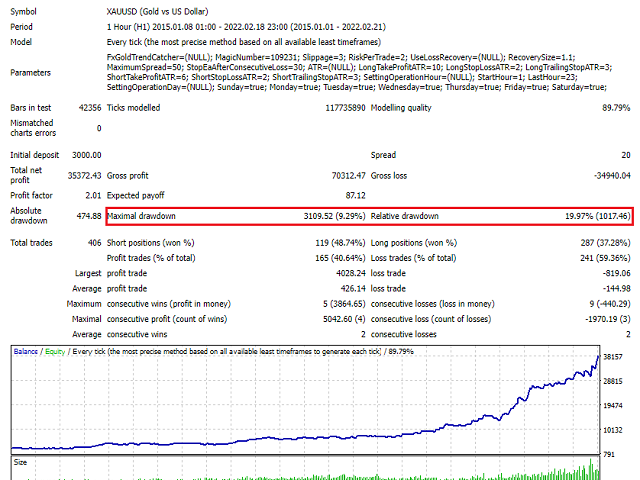Image resolution: width=640 pixels, height=480 pixels.
Task: Click the Maximal drawdown label
Action: click(141, 216)
